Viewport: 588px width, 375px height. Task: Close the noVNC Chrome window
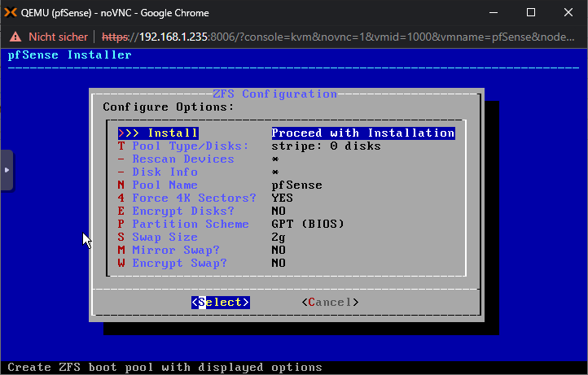[568, 12]
